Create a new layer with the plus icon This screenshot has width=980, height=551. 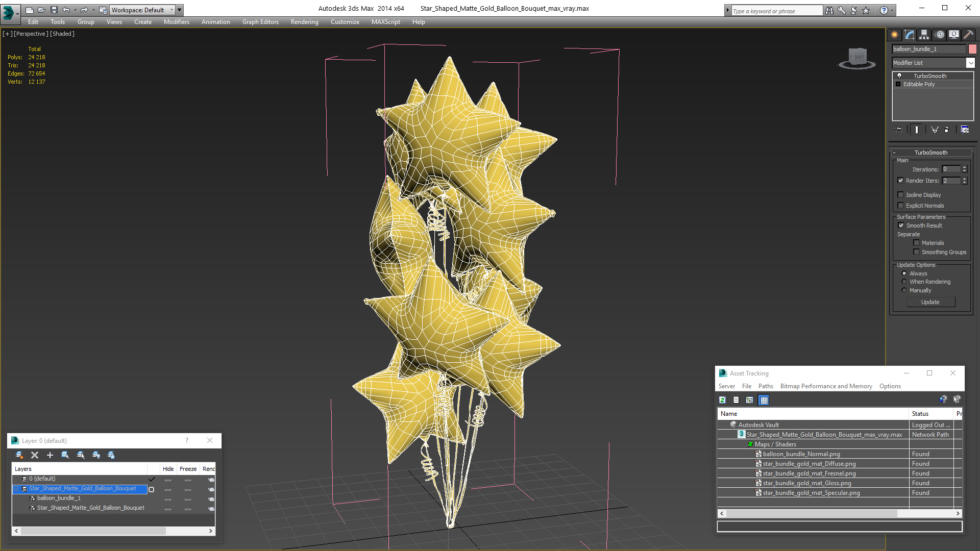(x=50, y=455)
